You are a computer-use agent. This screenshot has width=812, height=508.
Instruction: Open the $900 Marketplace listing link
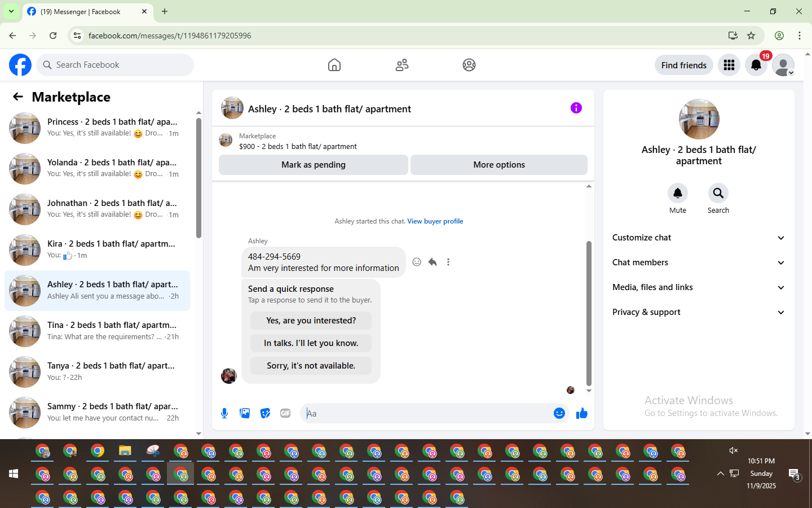click(298, 146)
